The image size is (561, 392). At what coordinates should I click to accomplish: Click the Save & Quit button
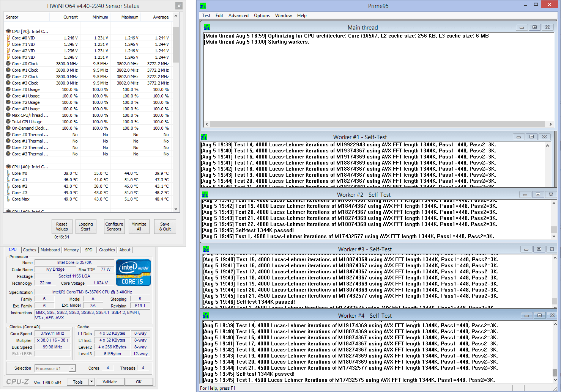click(x=165, y=226)
